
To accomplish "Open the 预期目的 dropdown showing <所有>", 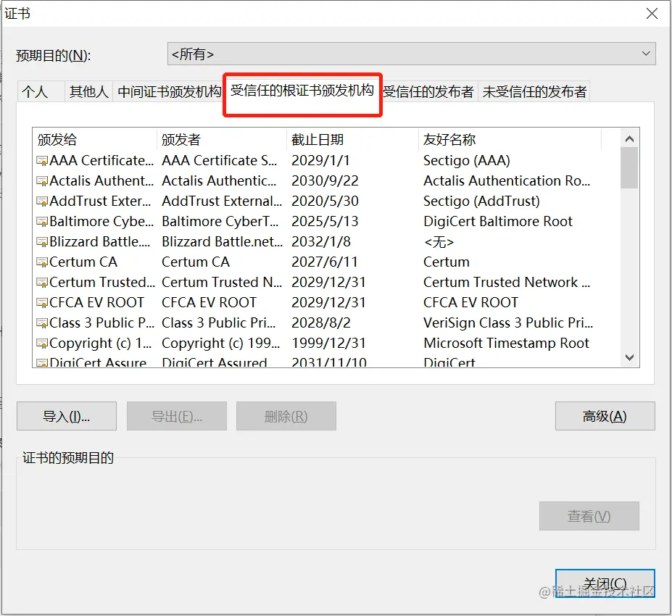I will click(x=412, y=54).
